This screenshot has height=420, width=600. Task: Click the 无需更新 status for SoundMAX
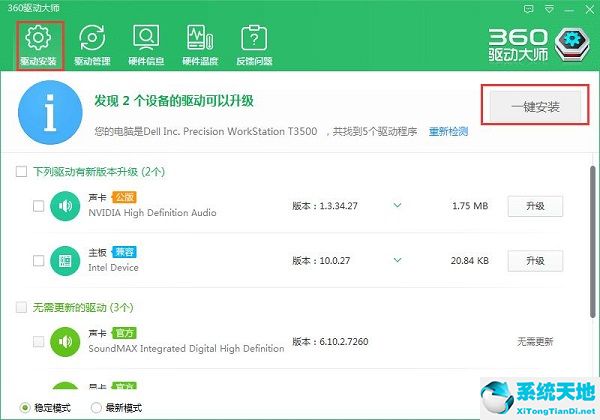tap(535, 342)
